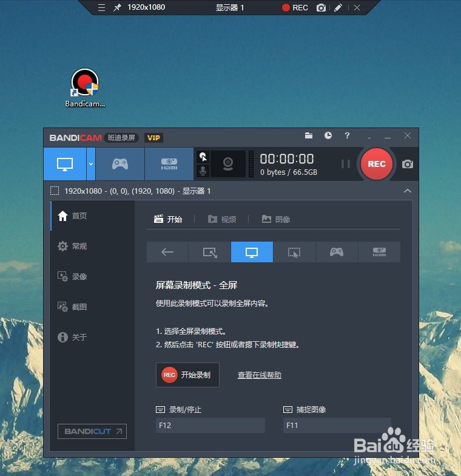Click the pause recording button
Screen dimensions: 461x476
click(346, 164)
